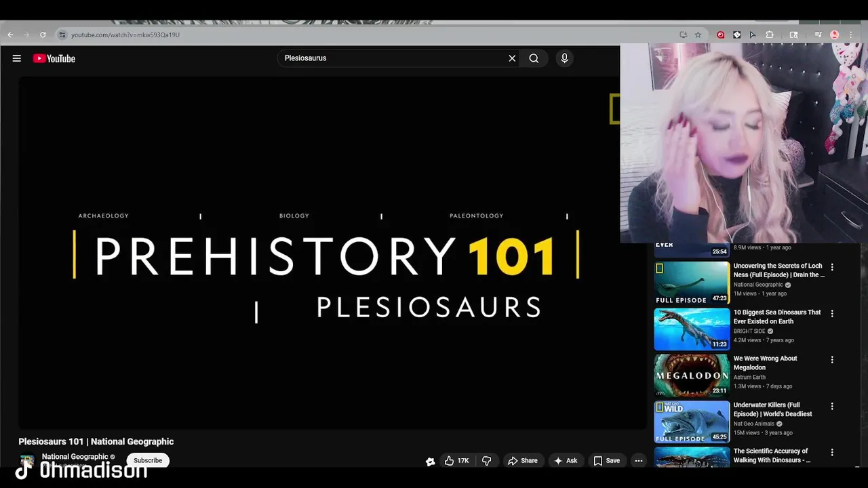Image resolution: width=868 pixels, height=488 pixels.
Task: Click the browser address bar URL
Action: 125,35
